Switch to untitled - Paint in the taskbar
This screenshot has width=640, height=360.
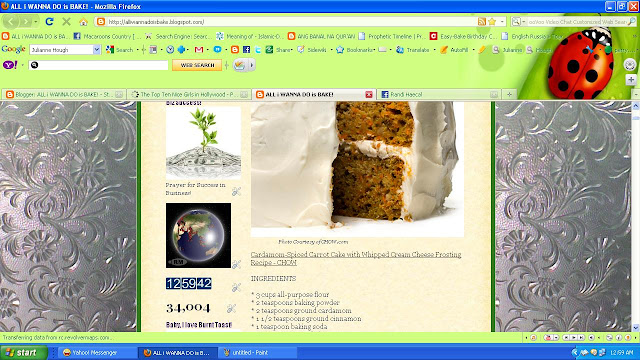pos(258,353)
